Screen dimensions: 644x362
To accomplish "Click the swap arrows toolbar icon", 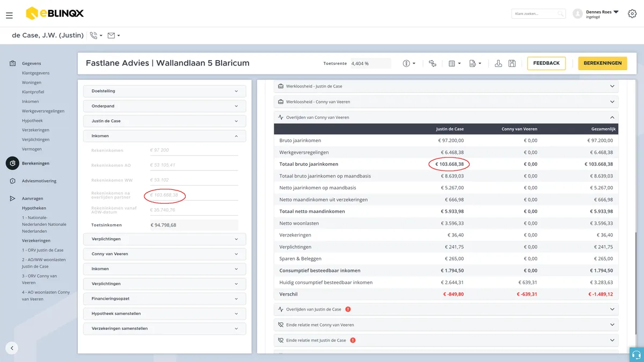I will pyautogui.click(x=433, y=63).
